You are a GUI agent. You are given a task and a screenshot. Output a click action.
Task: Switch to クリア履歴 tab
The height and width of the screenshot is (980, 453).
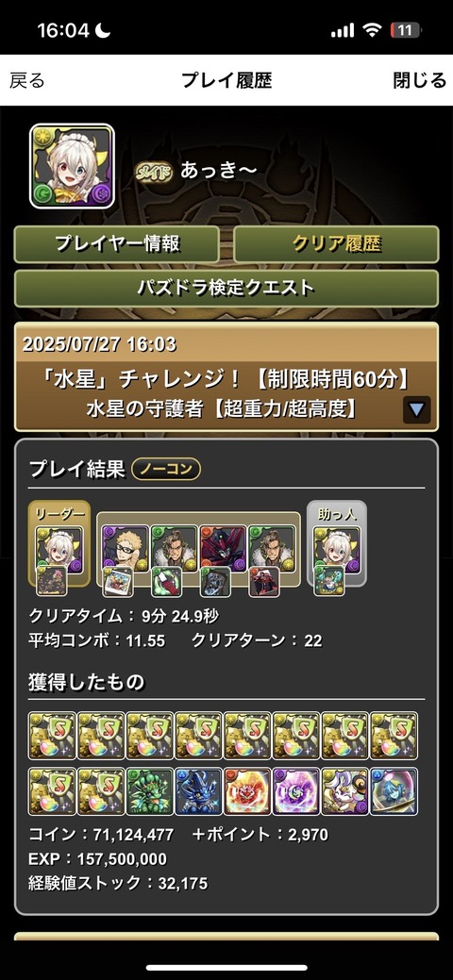336,243
